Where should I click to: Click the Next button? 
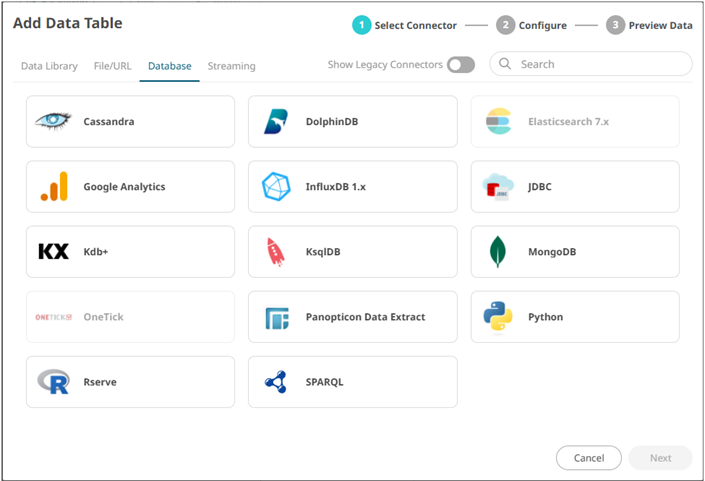[x=660, y=458]
